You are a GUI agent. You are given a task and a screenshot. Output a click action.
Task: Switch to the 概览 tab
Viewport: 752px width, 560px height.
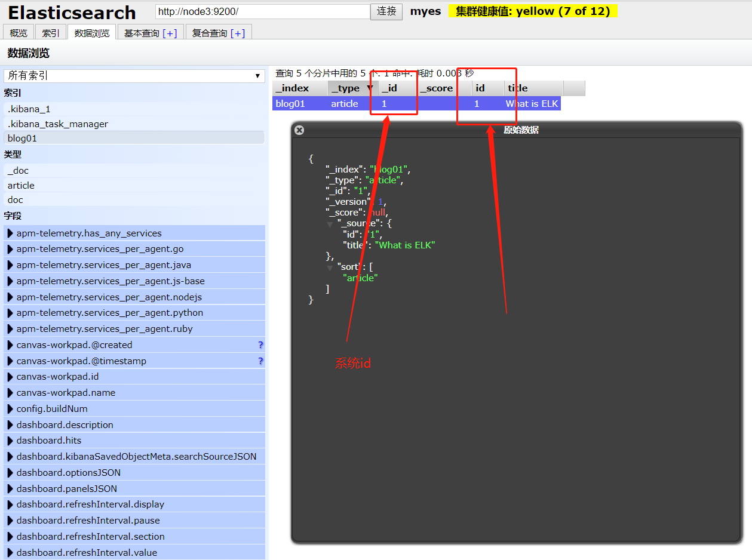click(x=19, y=33)
